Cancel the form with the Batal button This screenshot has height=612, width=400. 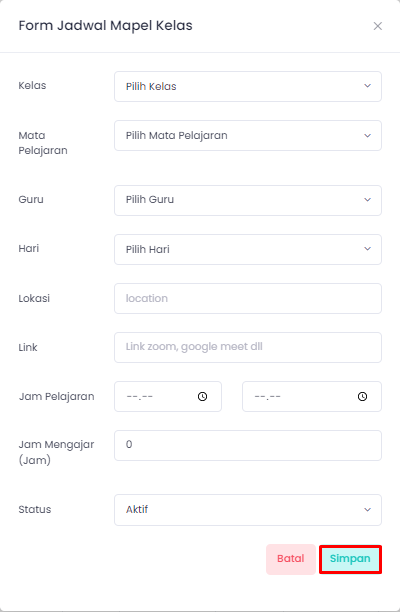pos(291,559)
